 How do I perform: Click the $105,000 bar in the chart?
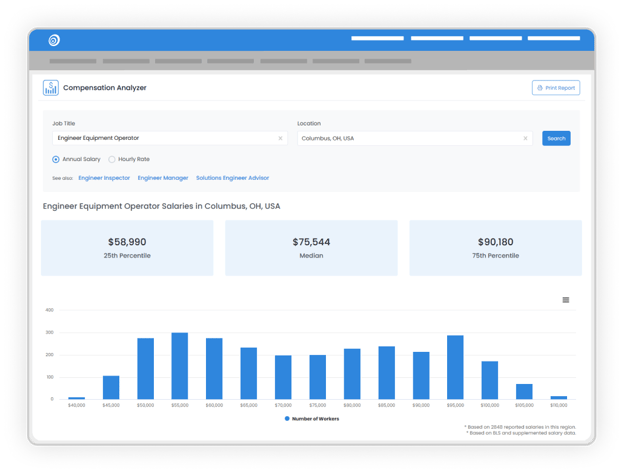coord(524,392)
